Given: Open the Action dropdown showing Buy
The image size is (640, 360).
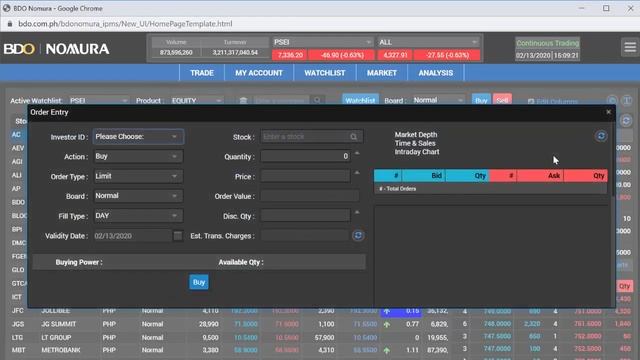Looking at the screenshot, I should coord(138,156).
